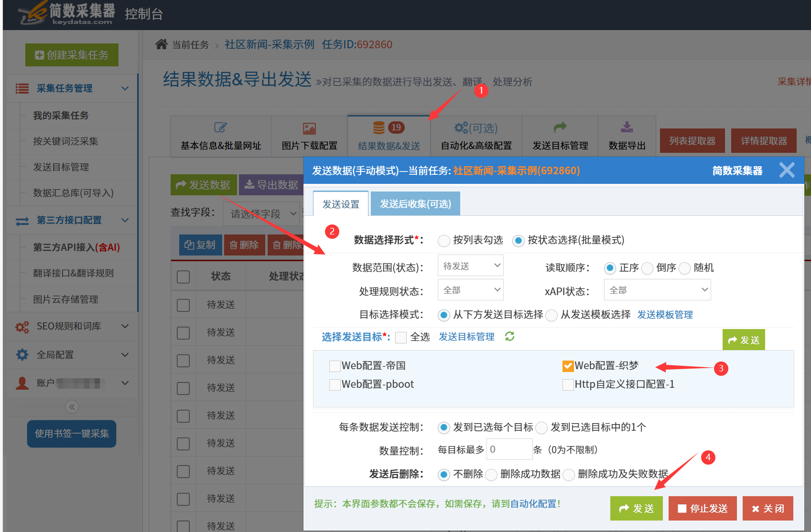Expand the SEO规则和词库 menu chevron

125,326
